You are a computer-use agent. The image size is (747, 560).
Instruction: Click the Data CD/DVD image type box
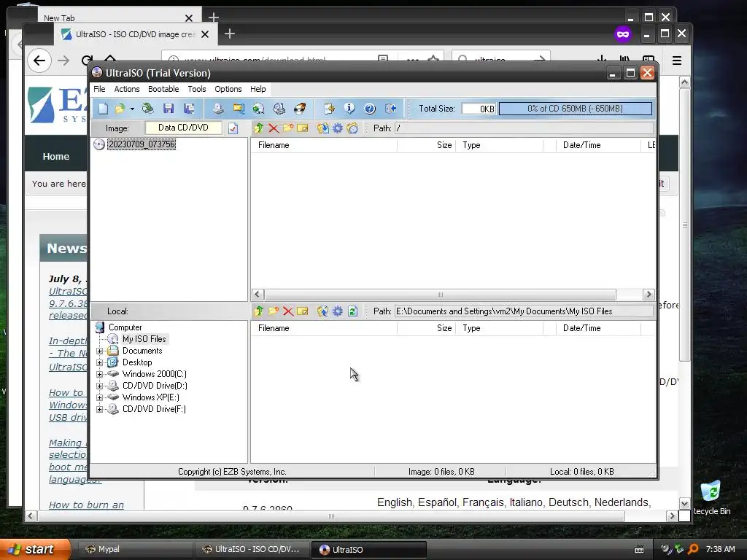(x=183, y=128)
